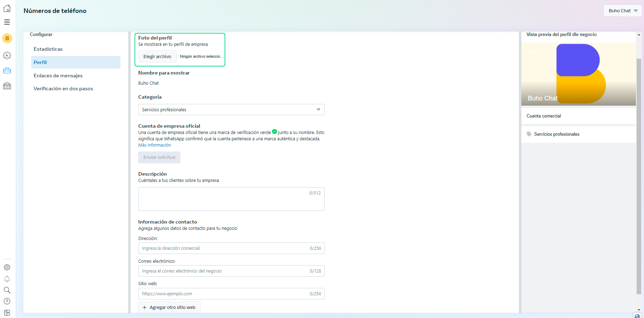Open the bank building icon

pos(7,86)
